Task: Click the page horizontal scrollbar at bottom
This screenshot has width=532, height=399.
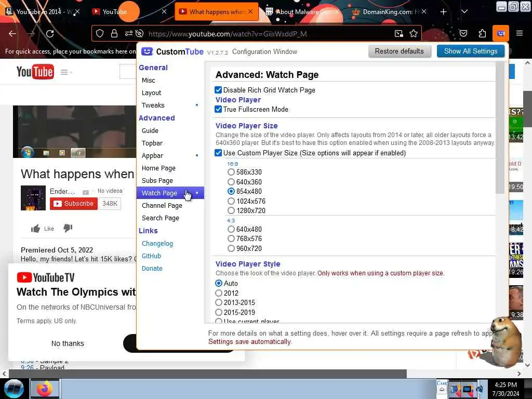Action: (208, 374)
